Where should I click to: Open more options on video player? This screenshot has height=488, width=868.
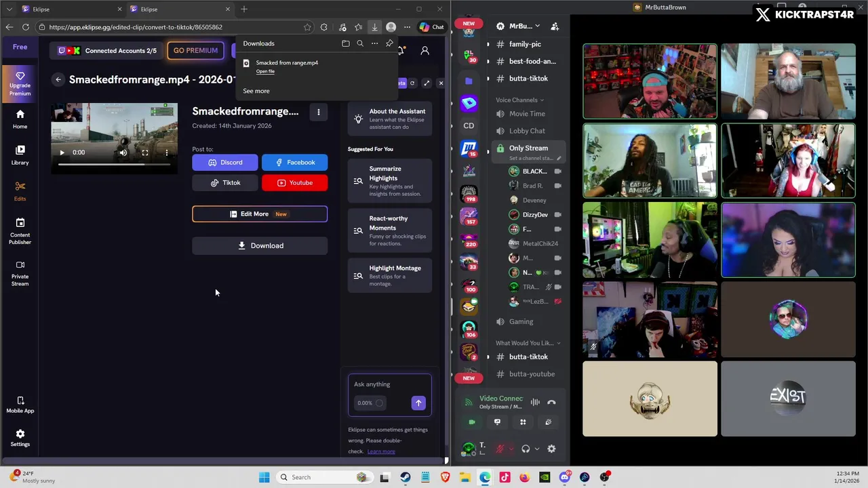coord(166,152)
